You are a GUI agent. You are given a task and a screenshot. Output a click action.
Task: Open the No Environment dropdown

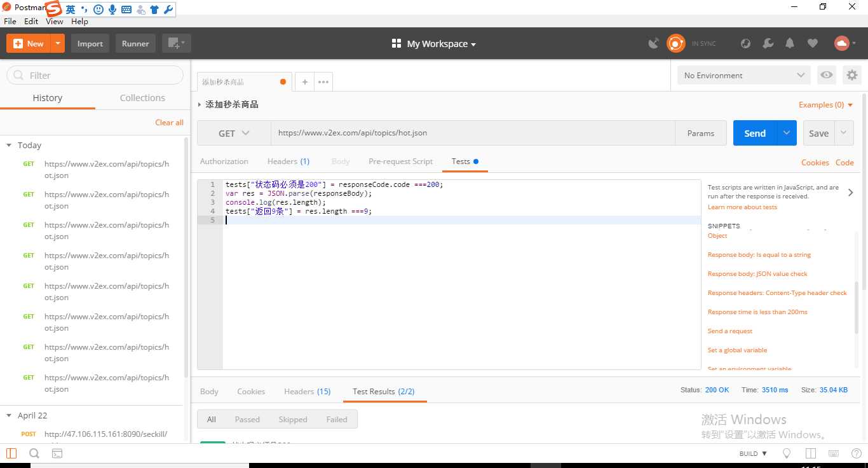point(744,75)
